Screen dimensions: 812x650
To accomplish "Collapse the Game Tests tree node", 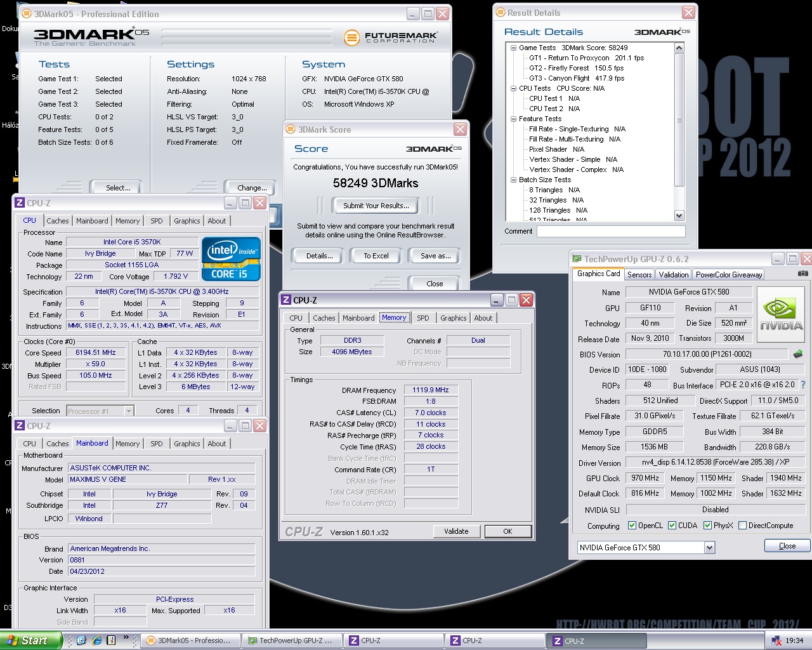I will point(513,48).
